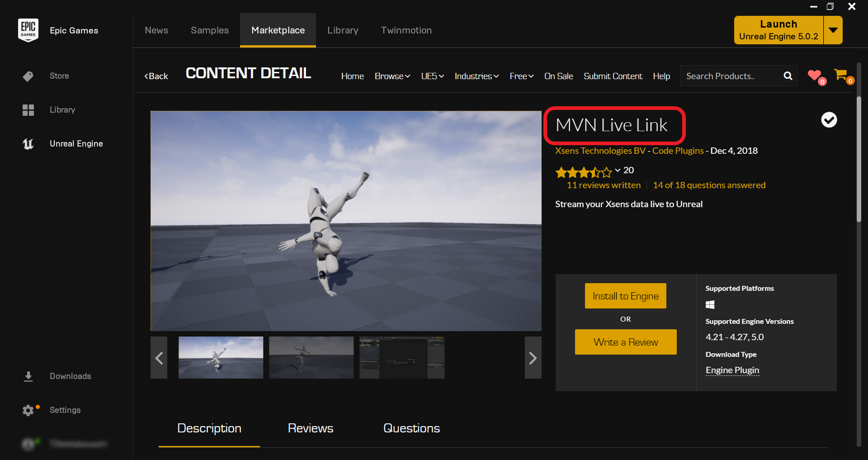Select the second gray preview thumbnail
868x460 pixels.
point(311,357)
